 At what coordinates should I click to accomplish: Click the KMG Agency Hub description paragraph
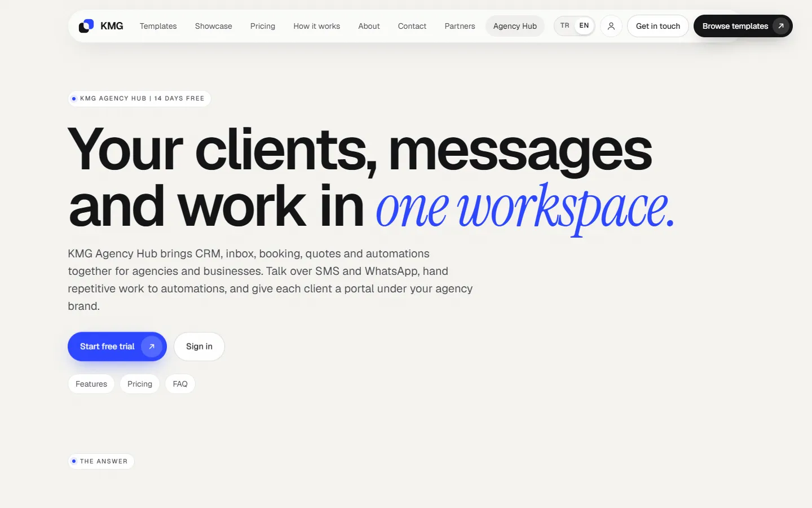coord(271,280)
